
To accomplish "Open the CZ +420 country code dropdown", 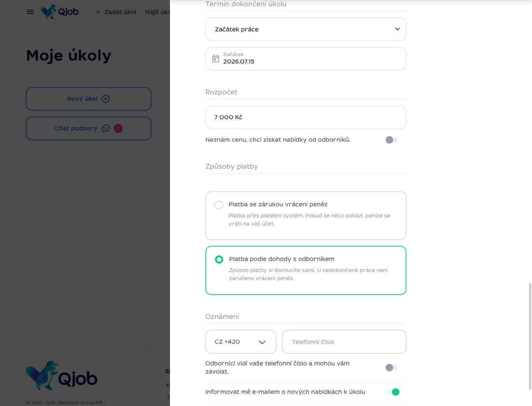I will coord(241,342).
